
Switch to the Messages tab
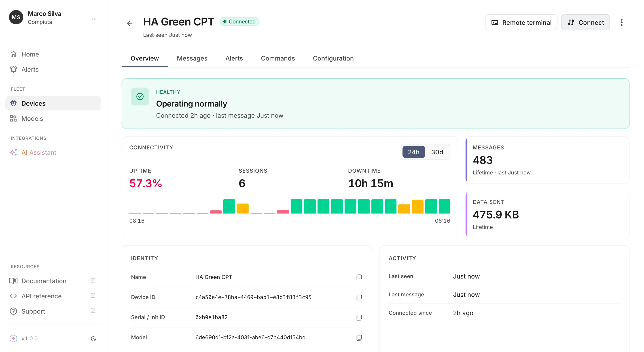[x=192, y=59]
